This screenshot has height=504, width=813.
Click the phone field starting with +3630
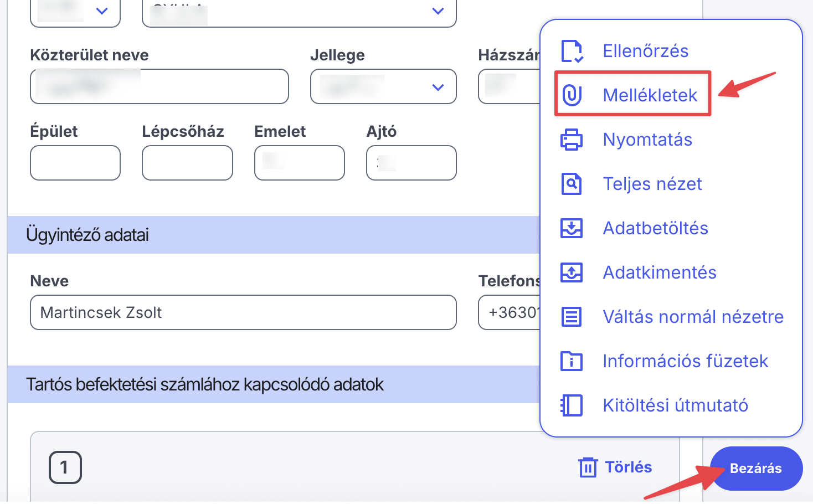(x=510, y=312)
